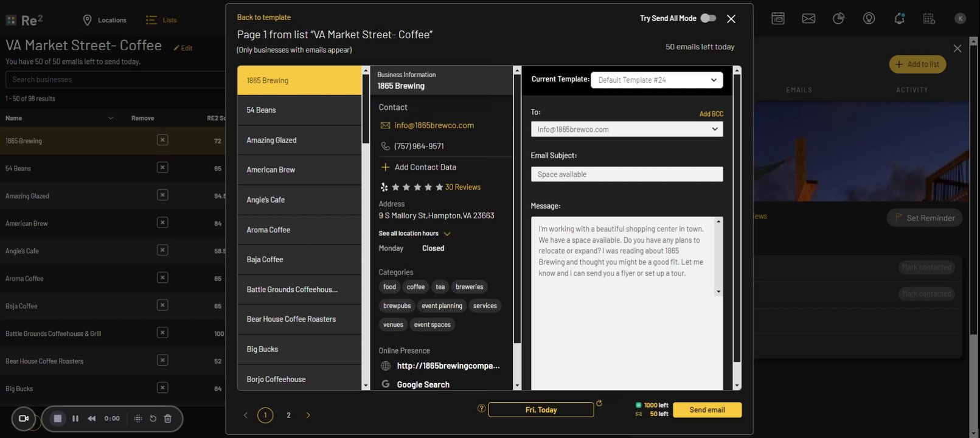The height and width of the screenshot is (438, 980).
Task: Remove Baja Coffee from the list
Action: [162, 305]
